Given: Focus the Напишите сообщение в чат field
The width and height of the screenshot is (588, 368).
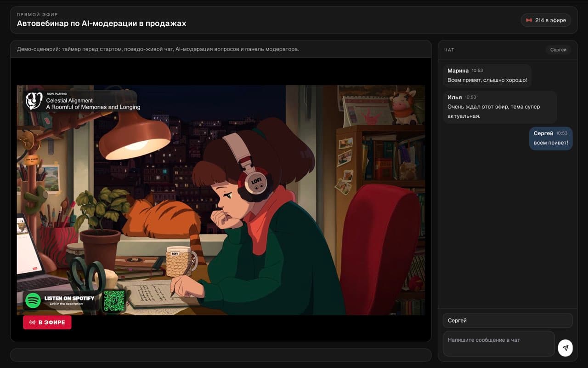Looking at the screenshot, I should pyautogui.click(x=499, y=344).
